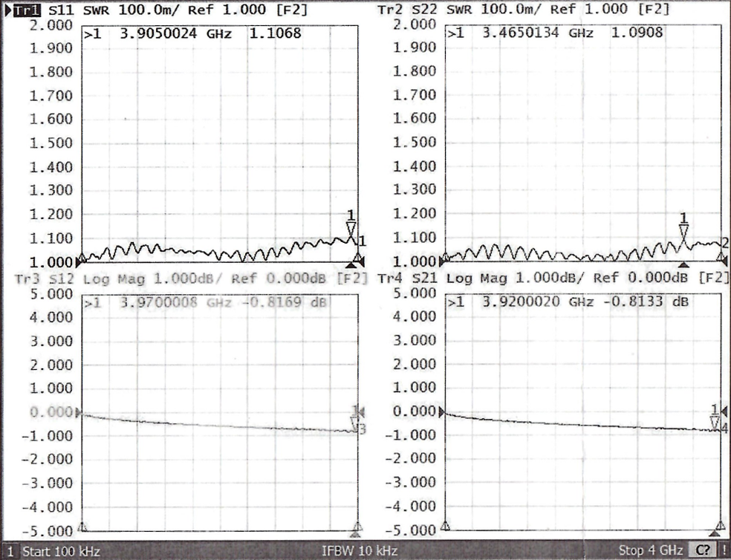Click the S11 reference level arrow at 1.000
731x560 pixels.
click(x=80, y=261)
